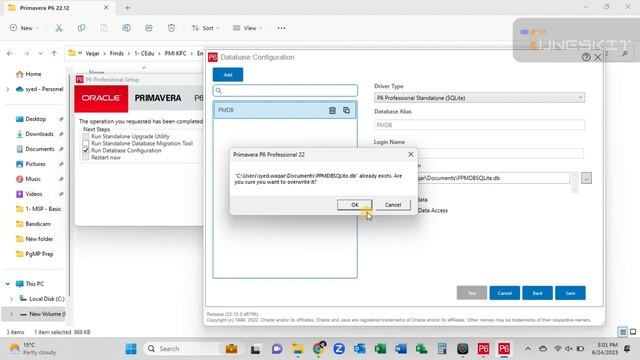Viewport: 640px width, 360px height.
Task: Click PMI KPC in the address breadcrumb
Action: tap(175, 53)
